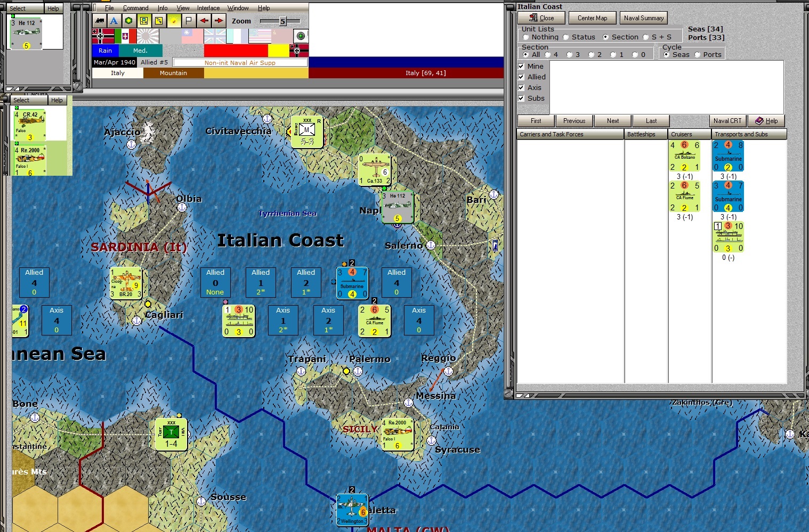
Task: Open the Naval Summary
Action: point(643,18)
